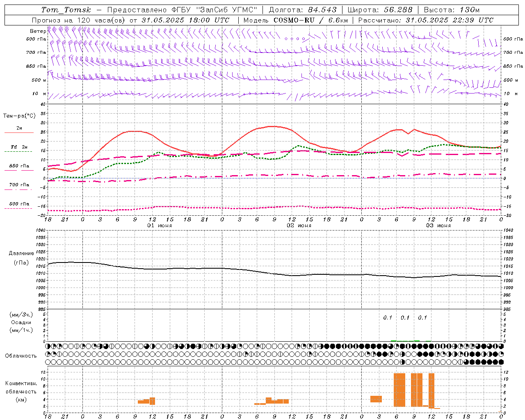This screenshot has height=420, width=525.
Task: Click the '(мм/1ч.)' hourly precipitation unit label
Action: pos(21,330)
